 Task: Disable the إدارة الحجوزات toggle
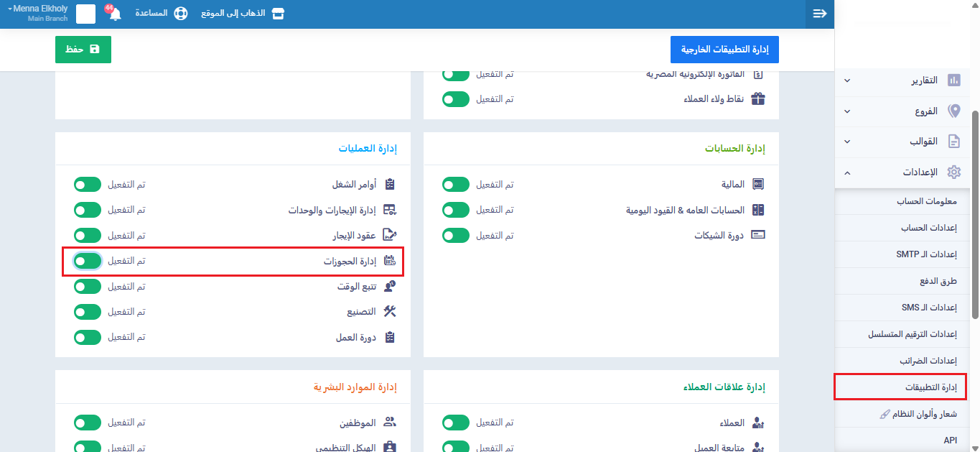[x=88, y=261]
